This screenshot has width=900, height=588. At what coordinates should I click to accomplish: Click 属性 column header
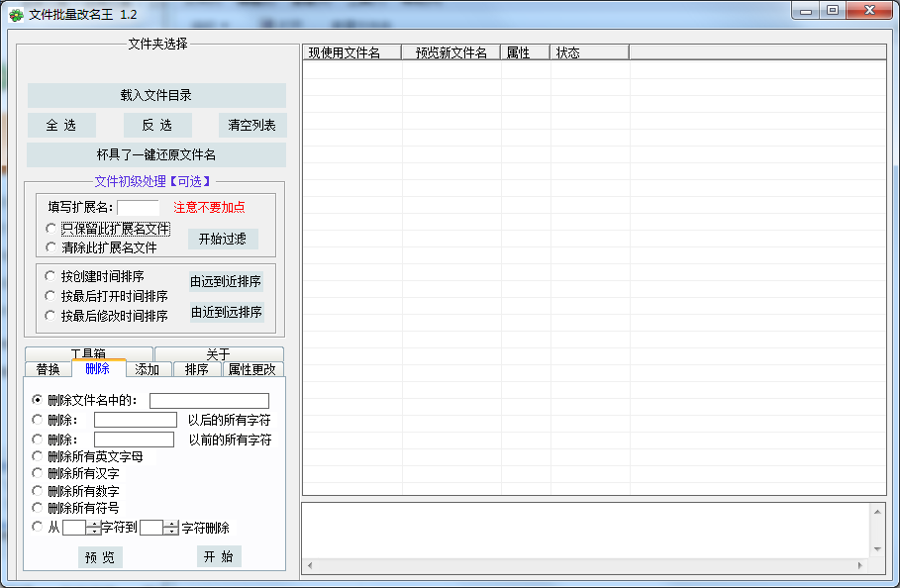point(525,52)
